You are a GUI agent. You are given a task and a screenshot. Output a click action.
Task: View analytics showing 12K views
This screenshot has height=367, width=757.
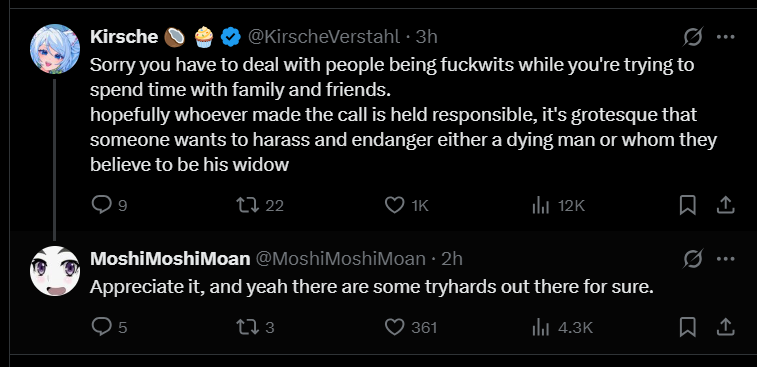[558, 206]
